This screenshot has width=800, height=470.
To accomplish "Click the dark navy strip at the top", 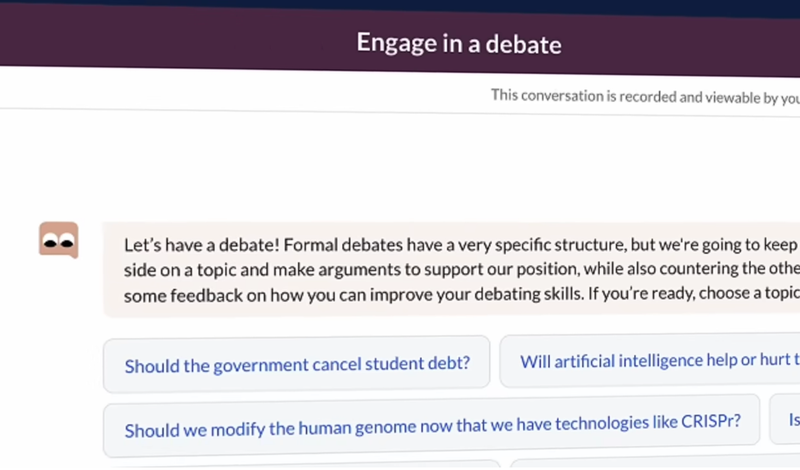I will tap(400, 6).
